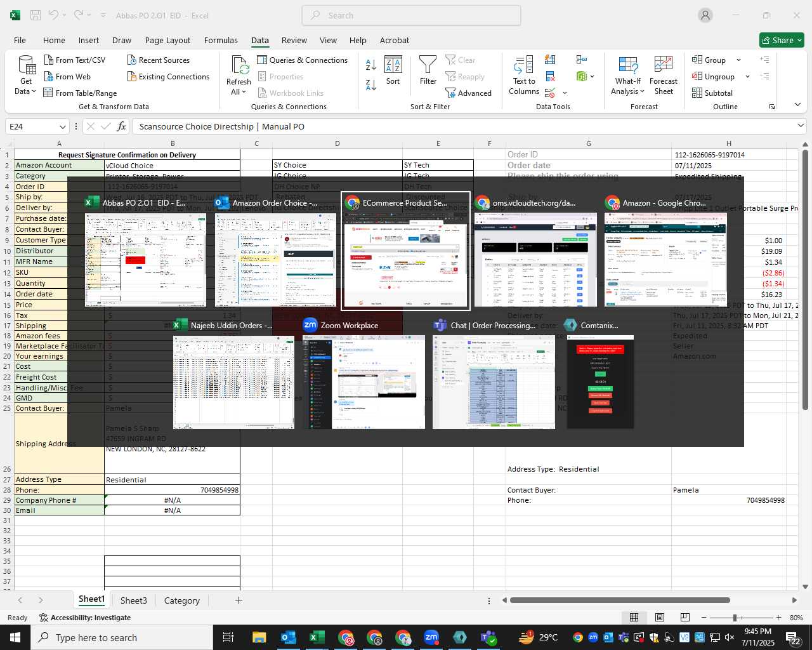
Task: Click the Remove Duplicates icon
Action: [550, 76]
